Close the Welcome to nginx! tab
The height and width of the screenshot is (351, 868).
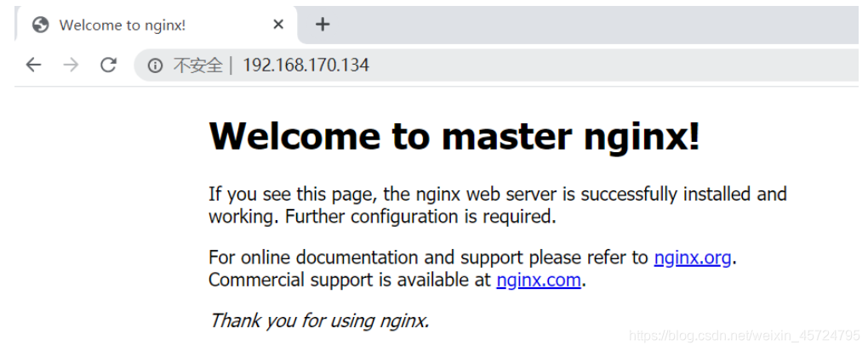278,25
